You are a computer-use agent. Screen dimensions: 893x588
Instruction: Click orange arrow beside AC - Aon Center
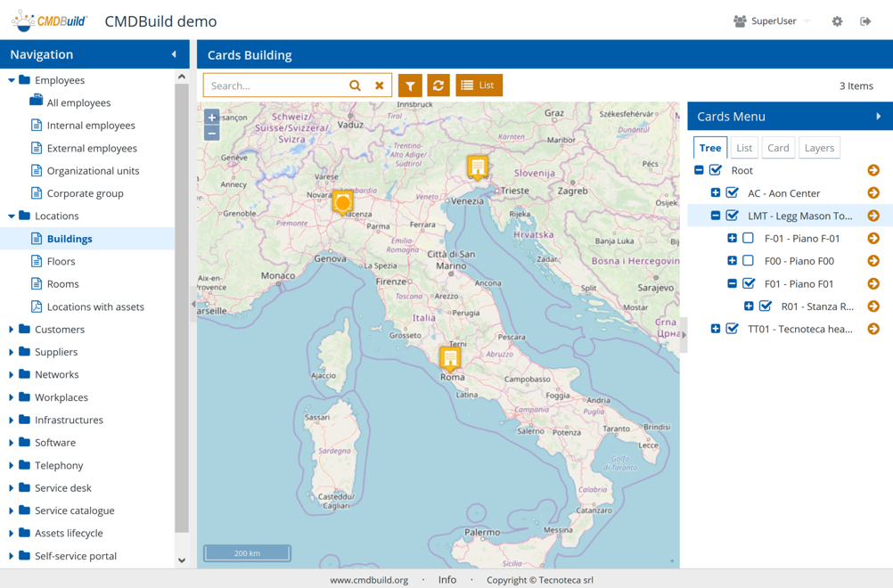click(x=873, y=193)
